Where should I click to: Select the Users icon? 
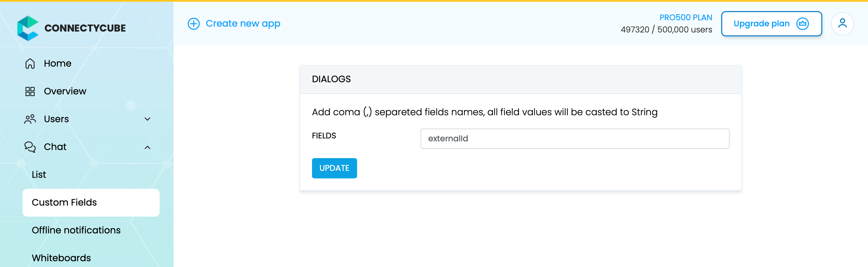[30, 119]
